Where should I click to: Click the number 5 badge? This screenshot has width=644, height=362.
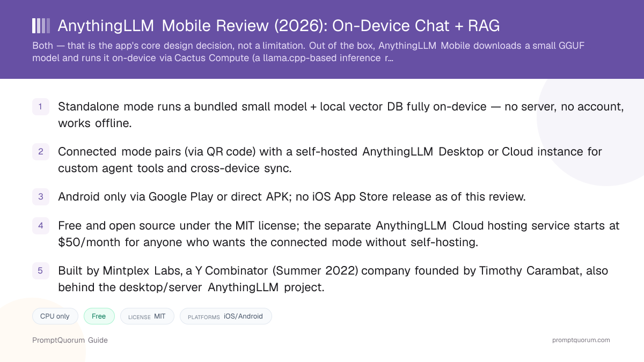(40, 271)
